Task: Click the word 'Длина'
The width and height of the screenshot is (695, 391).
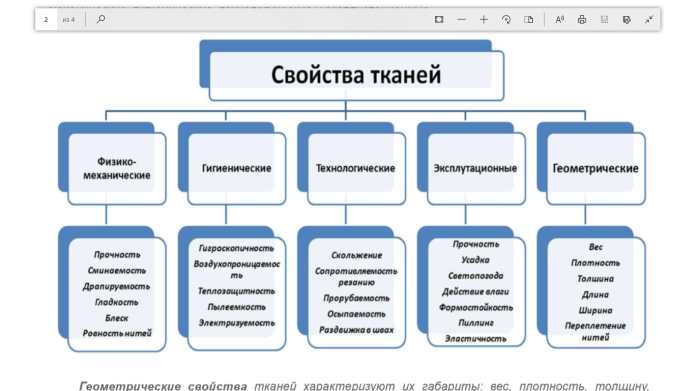Action: (595, 295)
